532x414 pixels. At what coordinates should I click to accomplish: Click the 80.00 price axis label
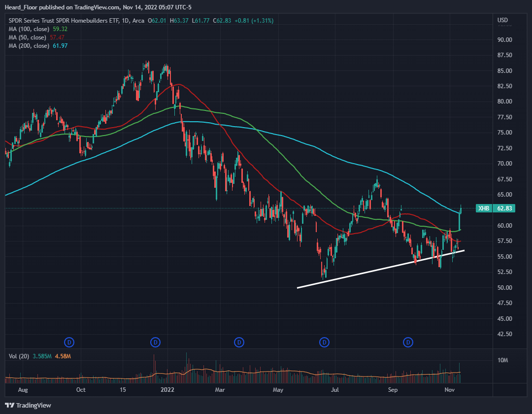[x=504, y=102]
